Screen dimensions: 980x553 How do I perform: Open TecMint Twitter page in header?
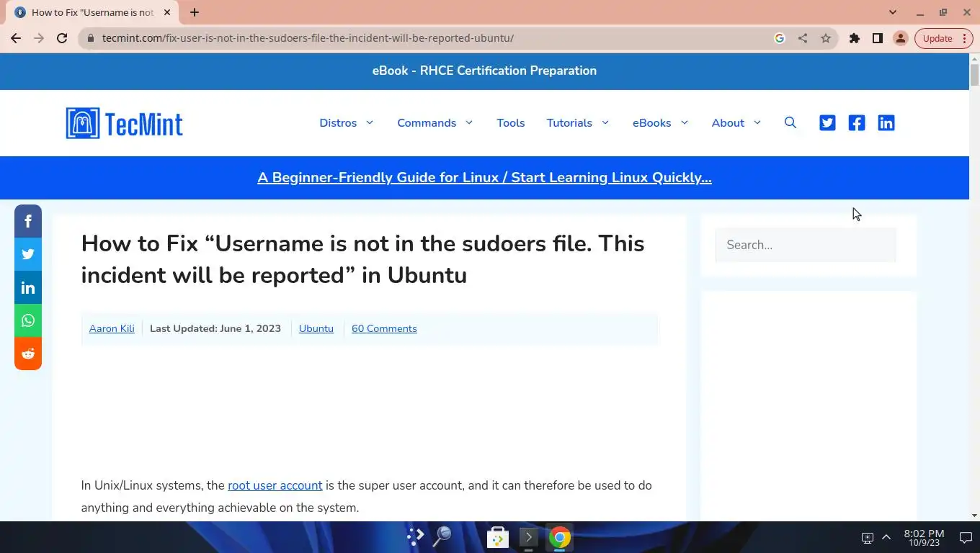click(827, 123)
